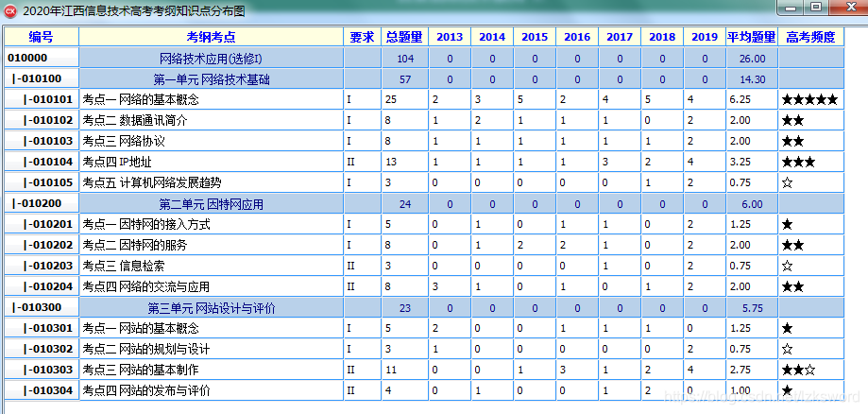Click the 2019 column header
Image resolution: width=868 pixels, height=414 pixels.
705,37
